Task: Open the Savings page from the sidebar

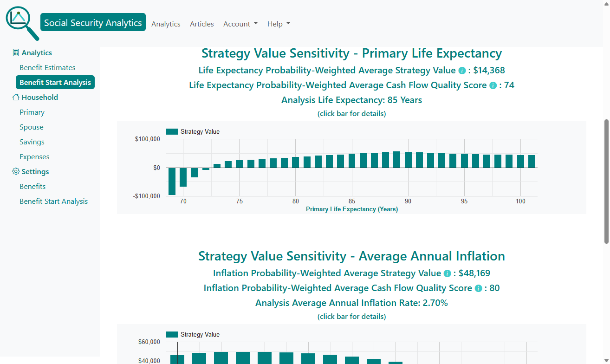Action: [32, 142]
